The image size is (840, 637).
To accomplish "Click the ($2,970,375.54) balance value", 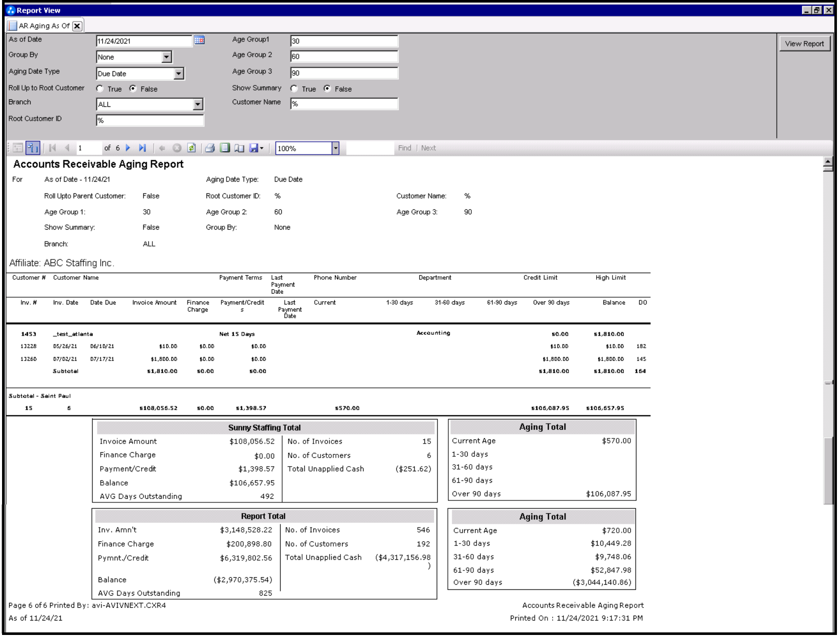I will point(243,580).
